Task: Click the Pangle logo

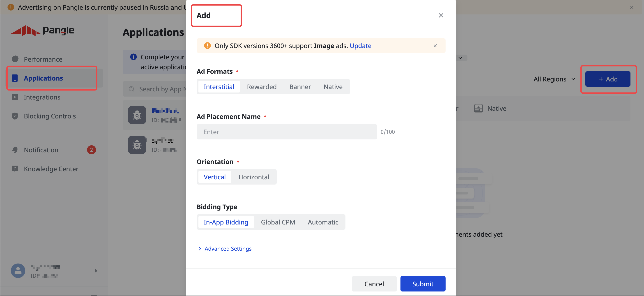Action: click(42, 30)
